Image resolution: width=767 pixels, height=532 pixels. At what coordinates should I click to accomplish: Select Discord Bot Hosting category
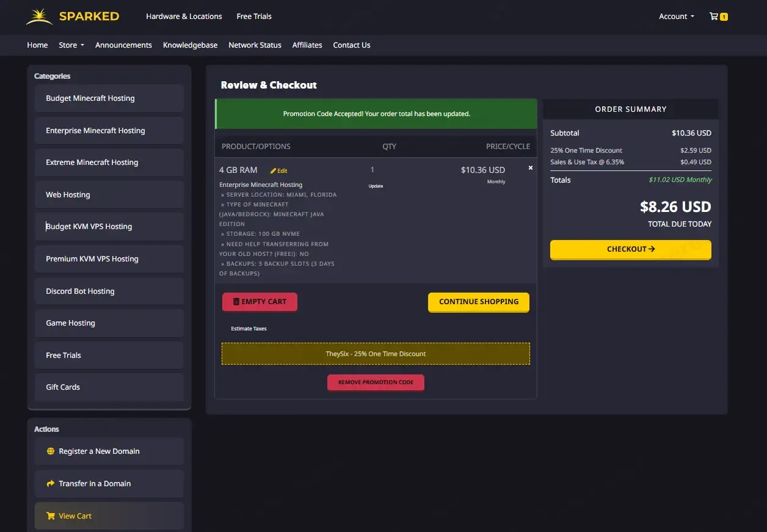(x=109, y=291)
